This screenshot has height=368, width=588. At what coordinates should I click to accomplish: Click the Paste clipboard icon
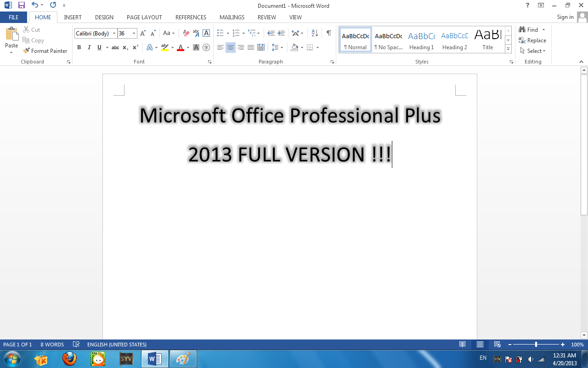[x=11, y=34]
